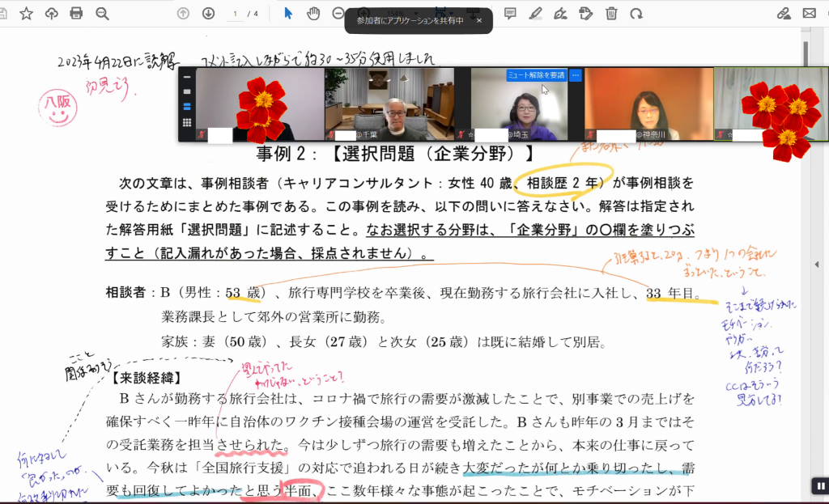Select the highlighter pen tool
Viewport: 829px width, 504px height.
[535, 13]
